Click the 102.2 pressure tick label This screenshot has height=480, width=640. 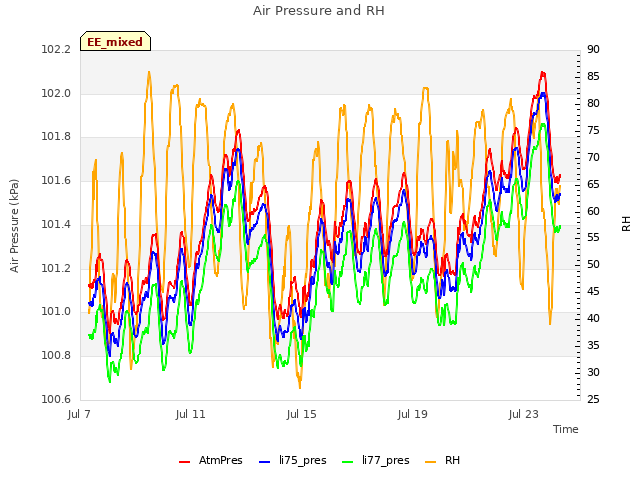pos(56,50)
